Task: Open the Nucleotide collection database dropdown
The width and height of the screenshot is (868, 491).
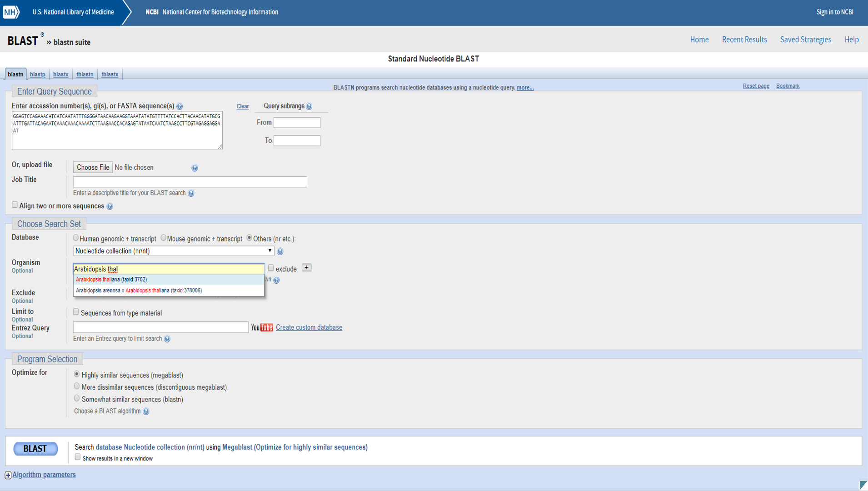Action: coord(174,251)
